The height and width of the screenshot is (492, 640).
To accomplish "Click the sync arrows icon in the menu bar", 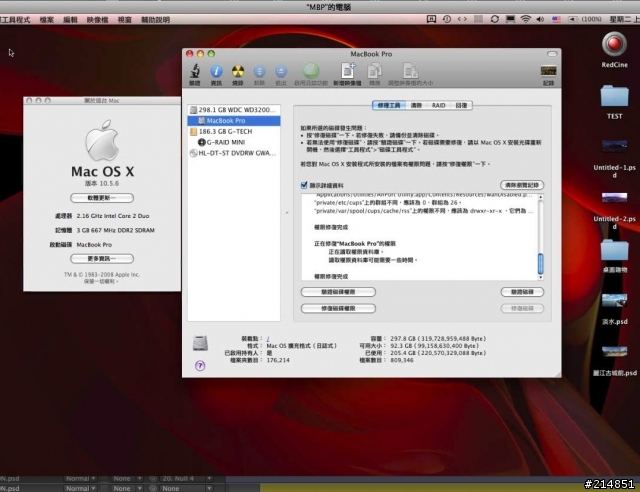I will click(495, 19).
